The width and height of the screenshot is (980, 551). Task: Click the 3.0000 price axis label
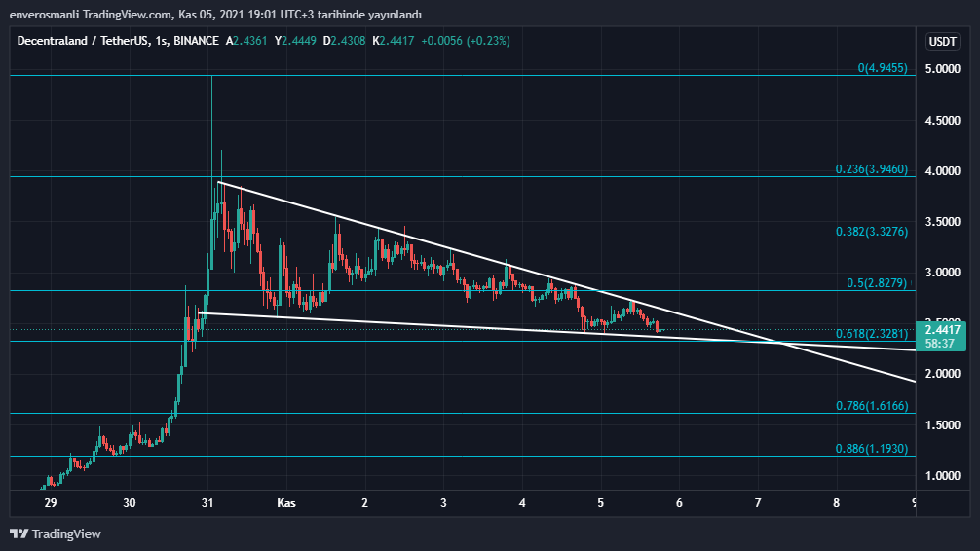(943, 273)
